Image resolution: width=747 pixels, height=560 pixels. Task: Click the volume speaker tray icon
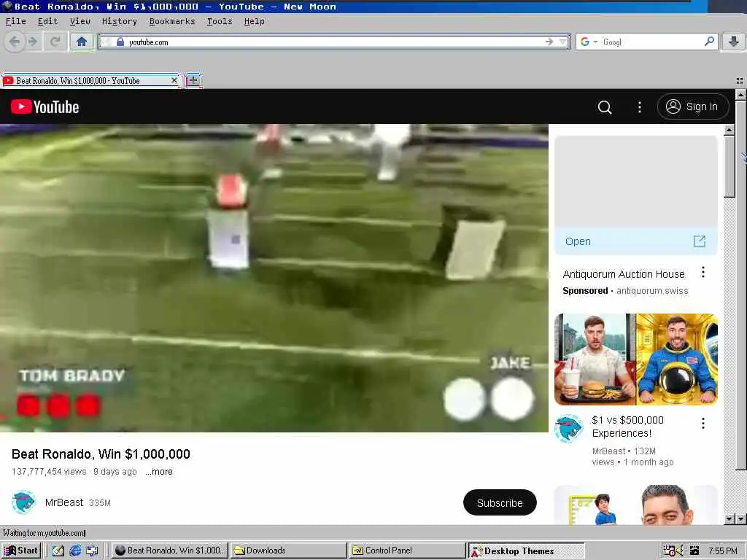pyautogui.click(x=680, y=551)
